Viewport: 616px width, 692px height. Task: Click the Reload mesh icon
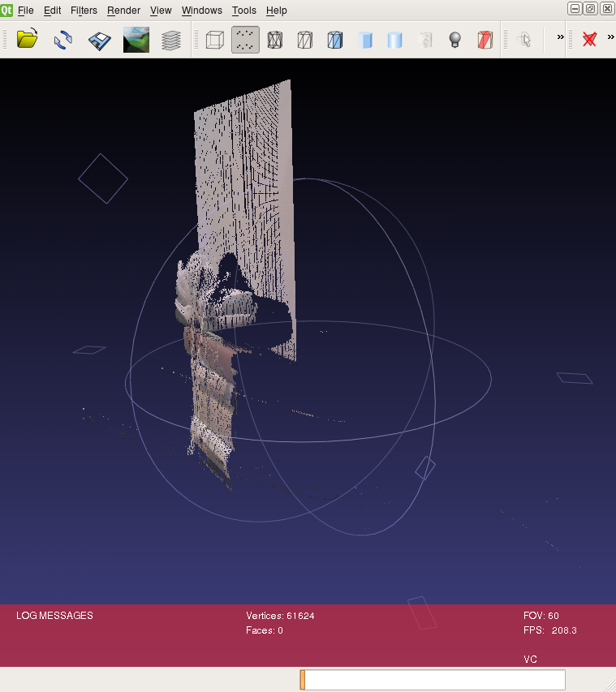(x=63, y=40)
